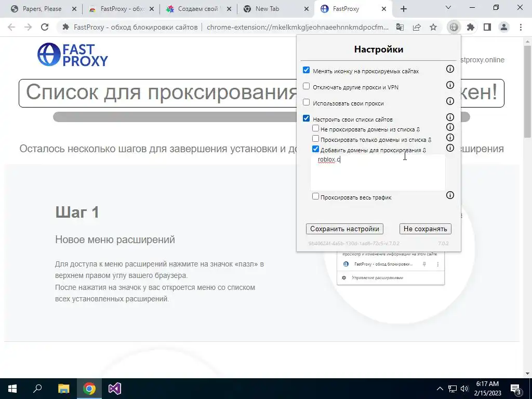Show info for 'Использовать свои прокси'
Viewport: 532px width, 399px height.
[450, 101]
